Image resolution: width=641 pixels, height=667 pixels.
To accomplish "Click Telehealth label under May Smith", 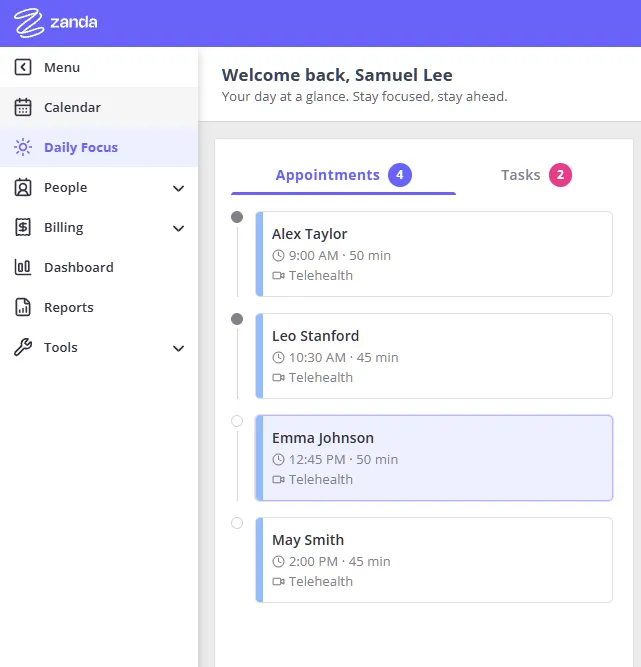I will pos(321,582).
